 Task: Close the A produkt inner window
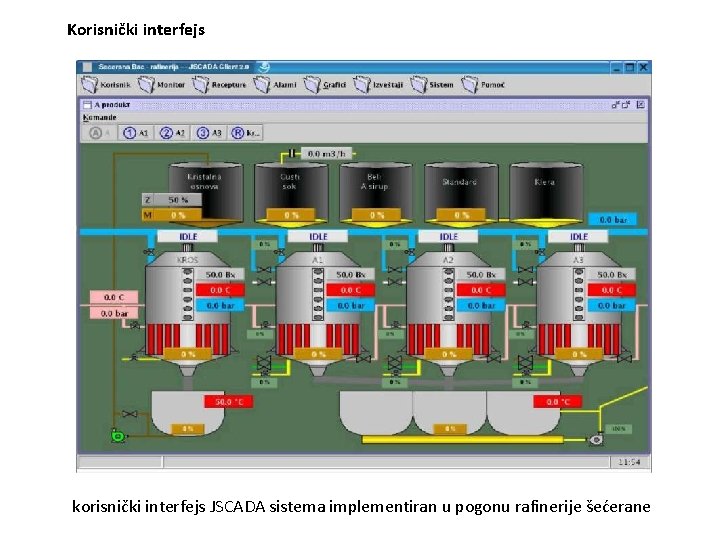pyautogui.click(x=640, y=105)
